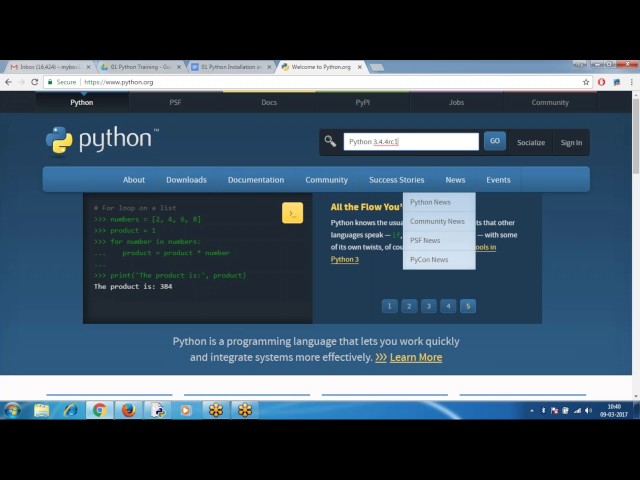This screenshot has height=480, width=640.
Task: Open a new browser tab
Action: click(x=377, y=67)
